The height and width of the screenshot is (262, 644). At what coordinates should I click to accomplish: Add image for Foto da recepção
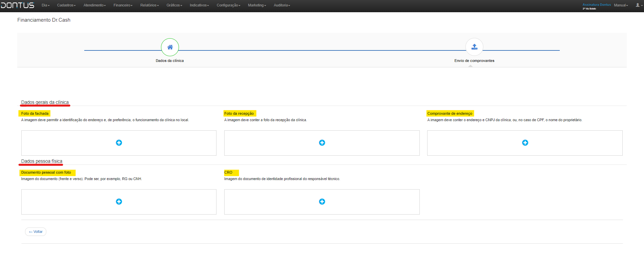322,143
